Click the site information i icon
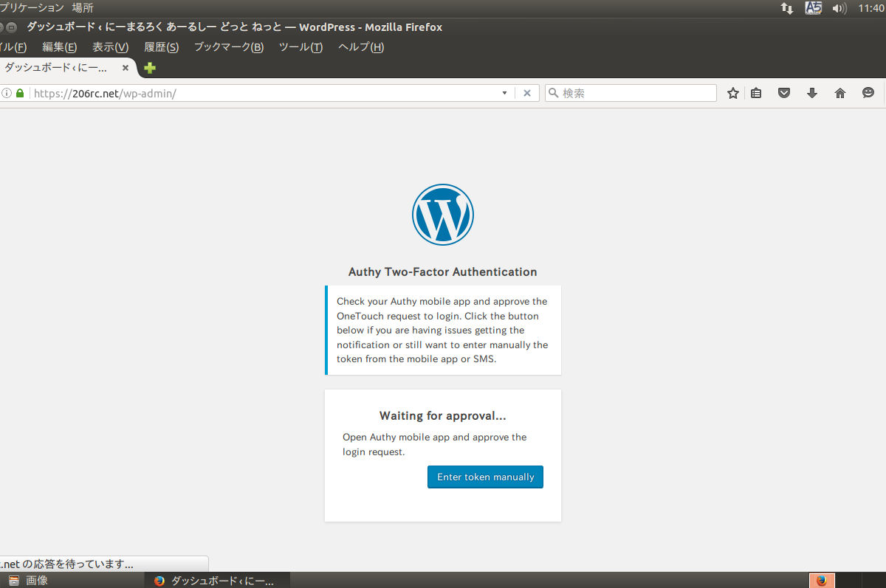 click(x=7, y=93)
